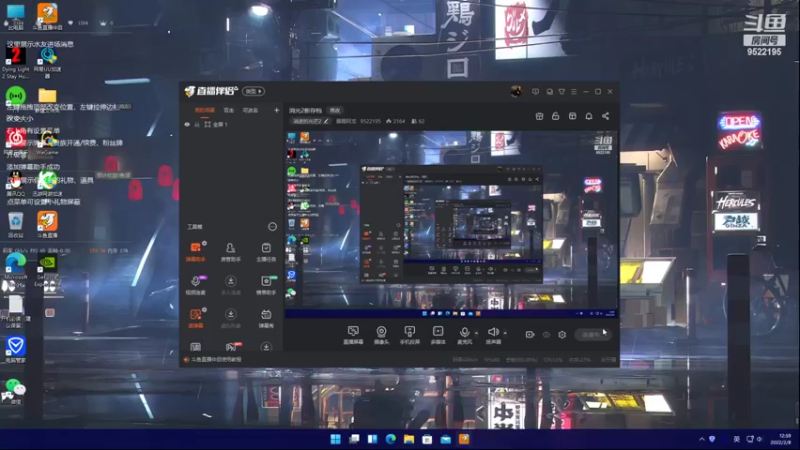Add a 直播屏幕 screen capture source

tap(353, 335)
